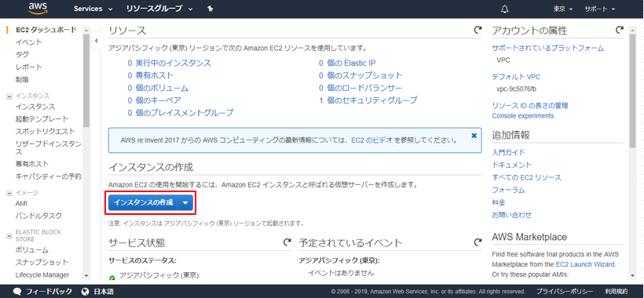Refresh the アカウントの属性 section

619,30
